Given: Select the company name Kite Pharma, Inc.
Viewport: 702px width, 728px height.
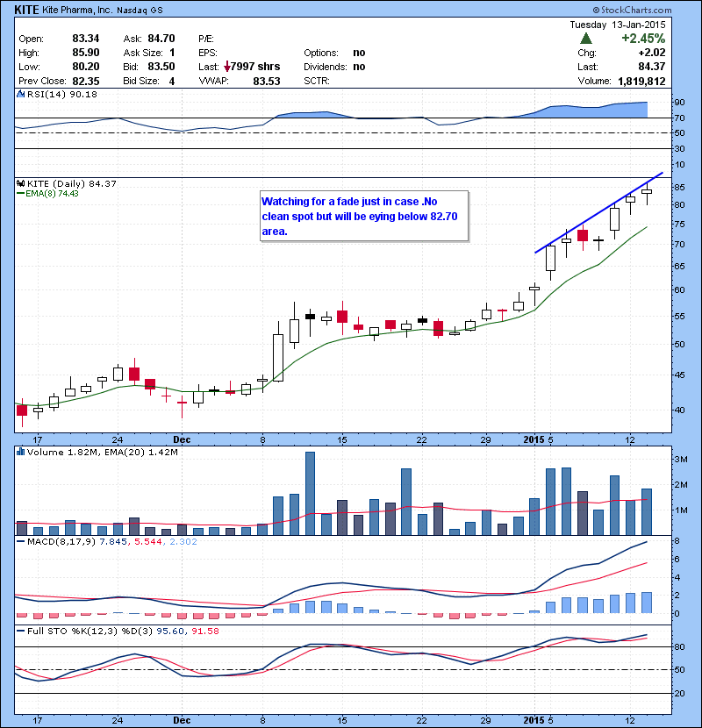Looking at the screenshot, I should [x=77, y=10].
